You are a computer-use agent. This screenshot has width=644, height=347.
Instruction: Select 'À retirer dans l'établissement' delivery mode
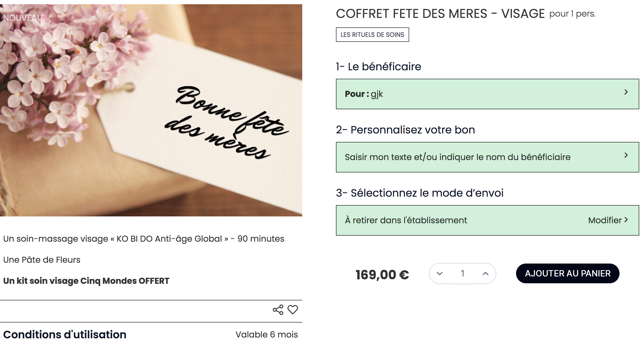pyautogui.click(x=406, y=220)
